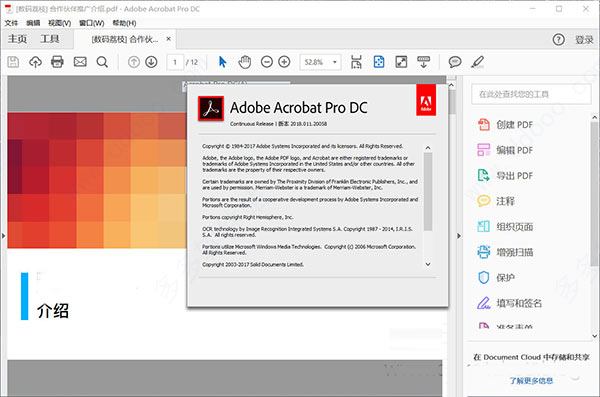Image resolution: width=600 pixels, height=397 pixels.
Task: Click the read mode download-arrow icon
Action: 424,62
